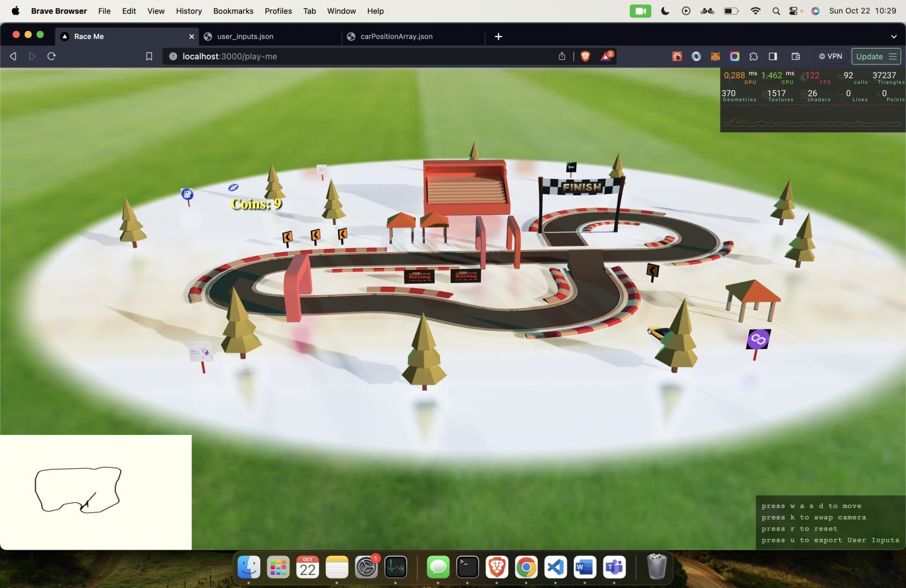Click the date and time Sun Oct 22
Image resolution: width=906 pixels, height=588 pixels.
pyautogui.click(x=862, y=11)
